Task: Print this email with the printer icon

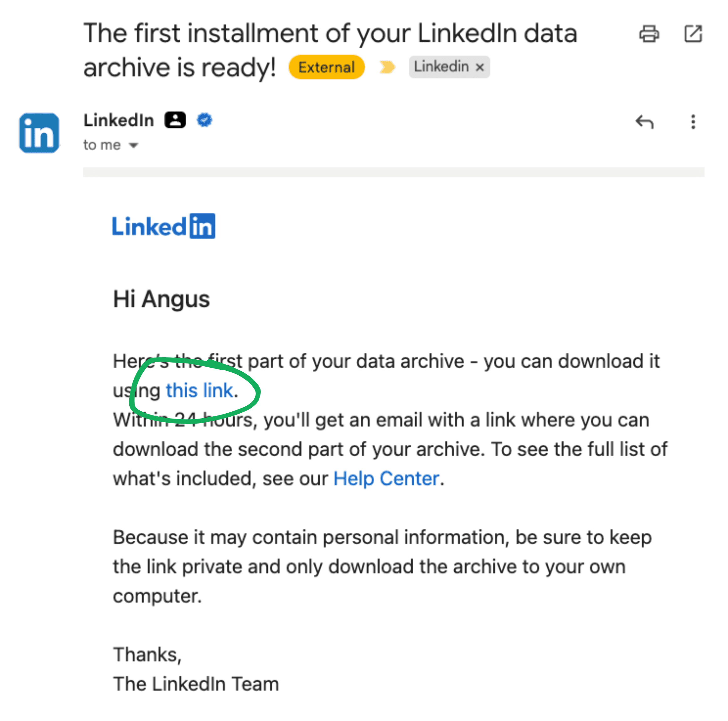Action: point(648,34)
